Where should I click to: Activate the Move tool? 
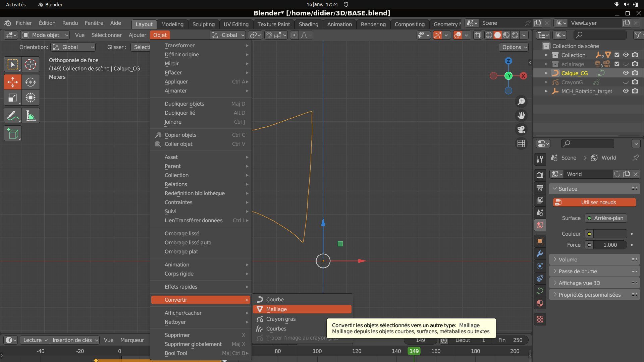(13, 82)
